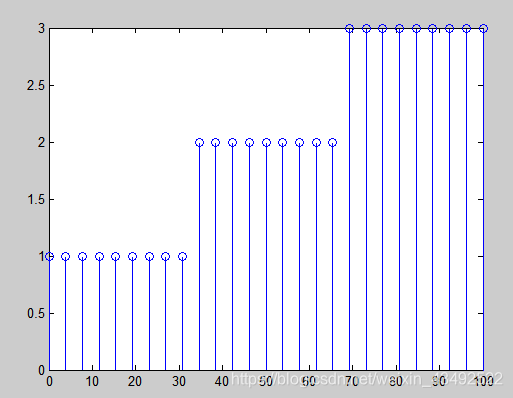This screenshot has width=513, height=398.
Task: Select the last stem marker at height 2
Action: [x=332, y=143]
